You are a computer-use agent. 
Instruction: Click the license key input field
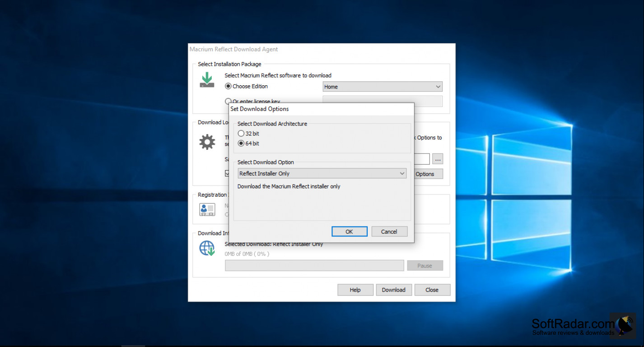383,100
